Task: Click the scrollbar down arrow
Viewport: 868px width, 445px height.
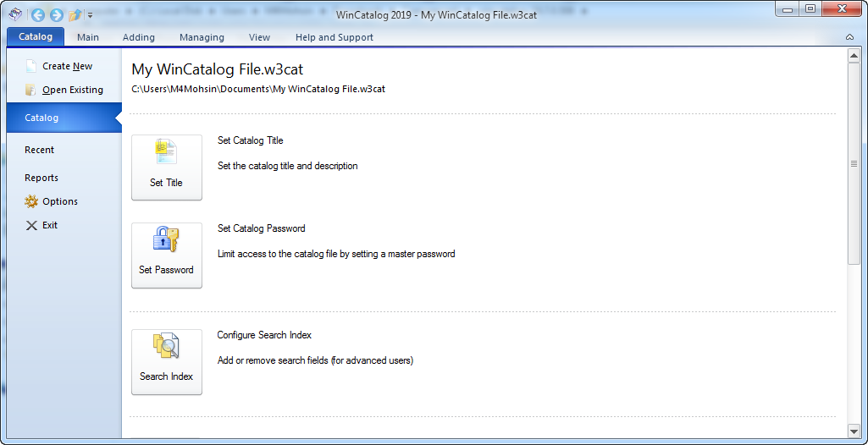Action: (854, 430)
